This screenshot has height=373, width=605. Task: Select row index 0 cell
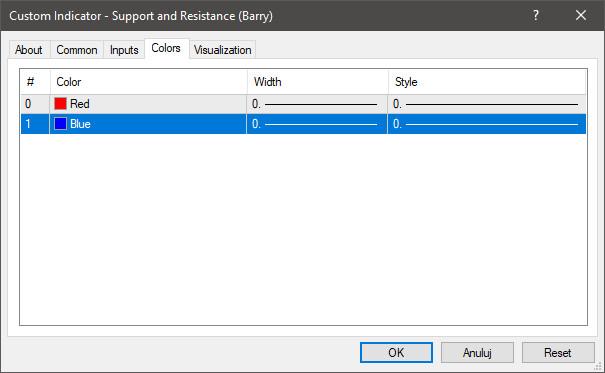[35, 104]
